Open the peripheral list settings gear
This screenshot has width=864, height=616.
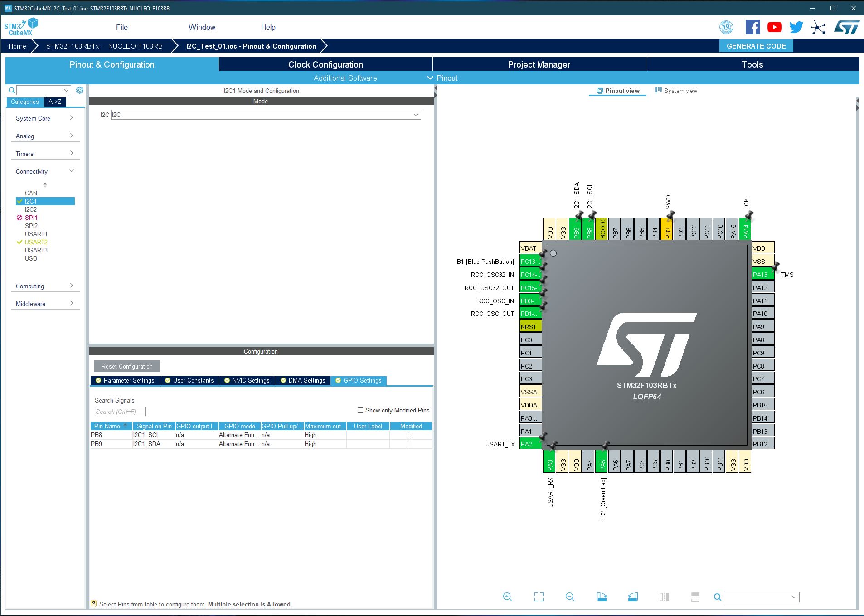pyautogui.click(x=80, y=90)
